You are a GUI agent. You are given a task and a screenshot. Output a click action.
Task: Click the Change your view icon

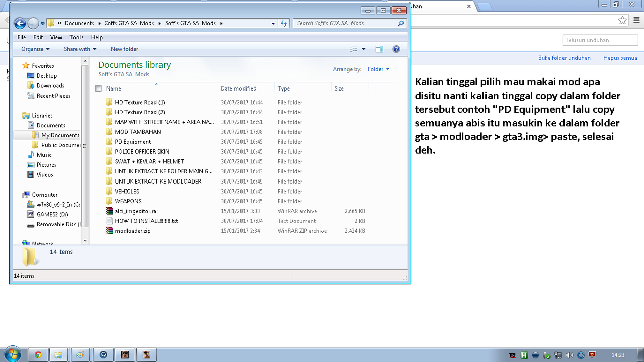click(353, 49)
